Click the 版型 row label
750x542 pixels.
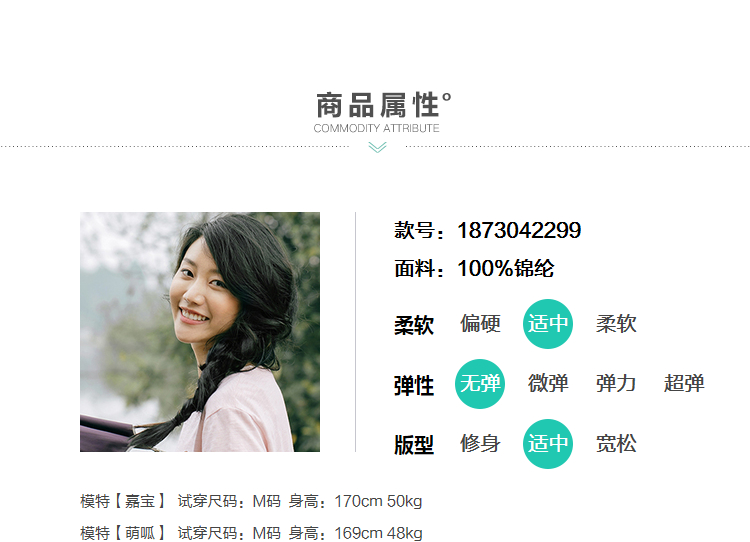(414, 445)
